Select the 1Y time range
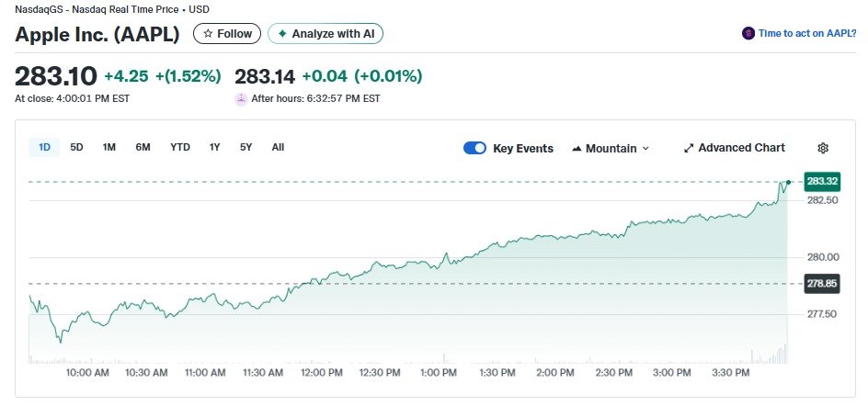 (x=215, y=147)
